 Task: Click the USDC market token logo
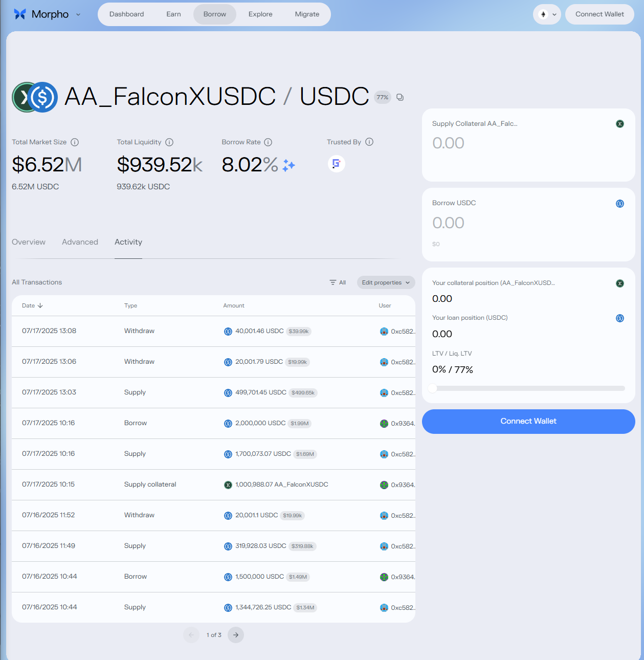click(42, 97)
